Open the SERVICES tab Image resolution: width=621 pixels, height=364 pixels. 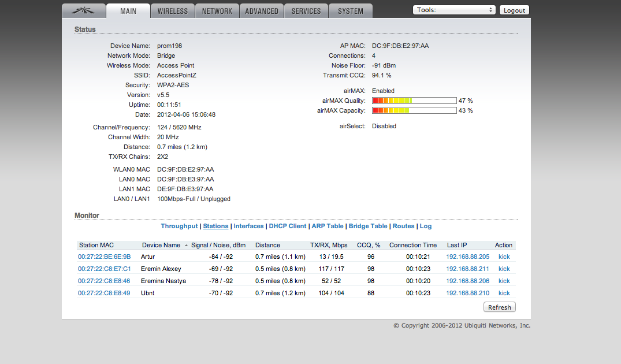pyautogui.click(x=306, y=11)
